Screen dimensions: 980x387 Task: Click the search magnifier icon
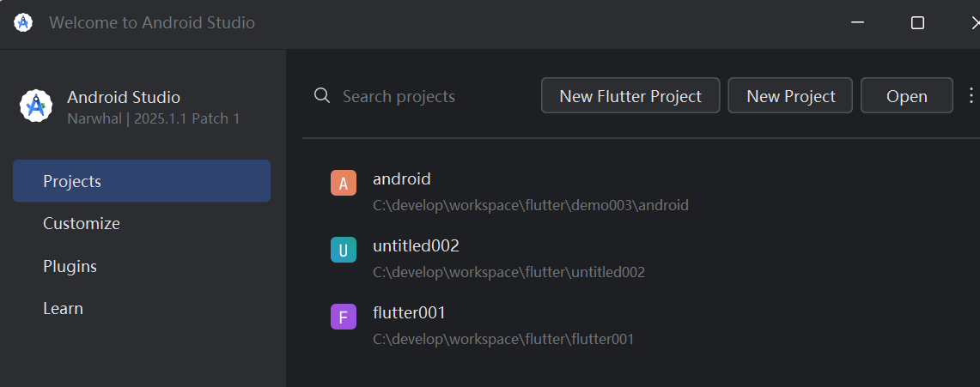(x=322, y=96)
